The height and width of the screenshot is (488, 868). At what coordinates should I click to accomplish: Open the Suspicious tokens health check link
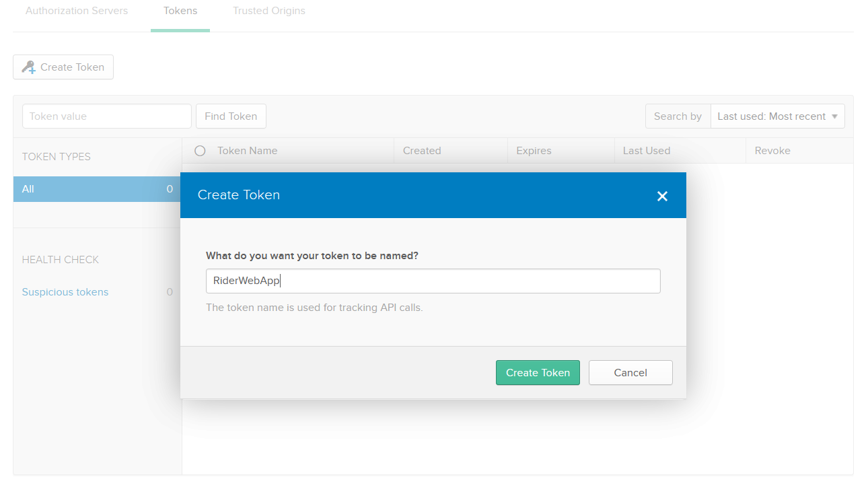pos(65,292)
